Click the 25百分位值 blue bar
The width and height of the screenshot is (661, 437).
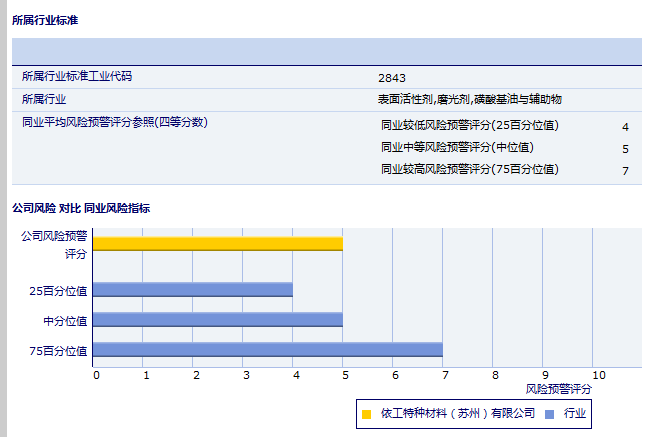[x=192, y=290]
